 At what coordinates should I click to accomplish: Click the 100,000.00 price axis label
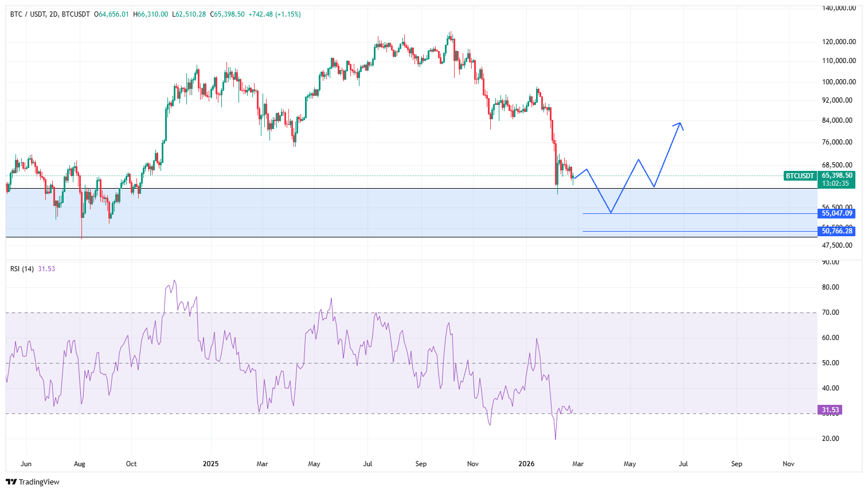[x=839, y=82]
